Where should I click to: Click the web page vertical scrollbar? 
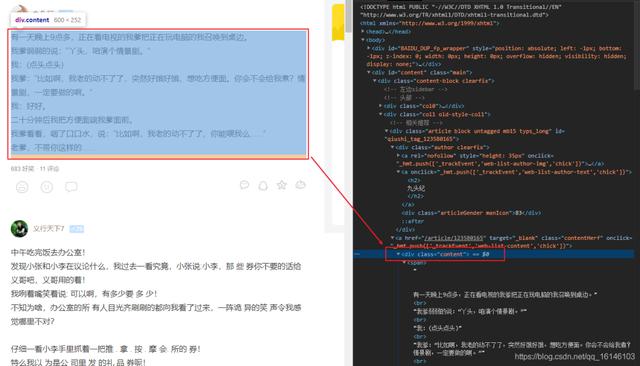(x=348, y=16)
